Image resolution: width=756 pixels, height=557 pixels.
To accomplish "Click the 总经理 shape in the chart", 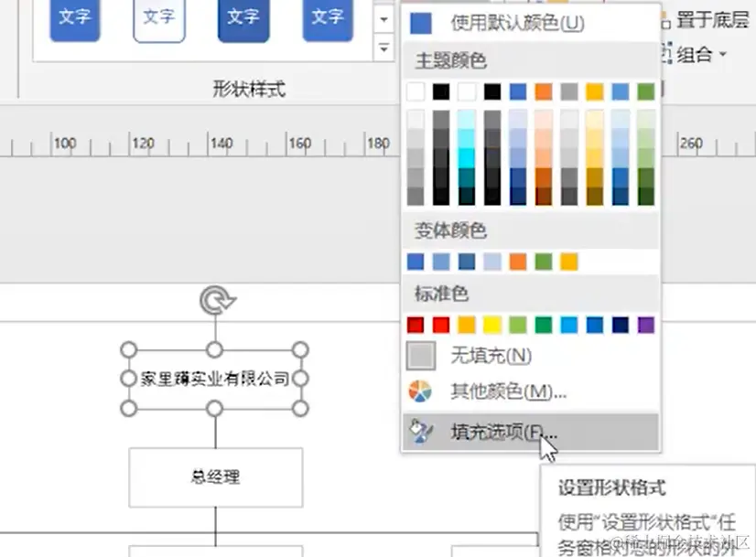I will coord(216,477).
